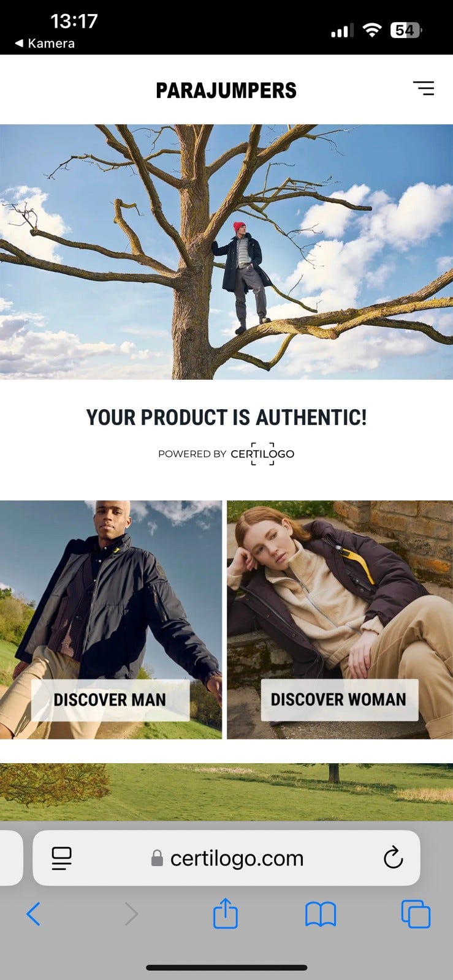Tap the woman's jacket photo
The width and height of the screenshot is (453, 980).
pos(340,619)
